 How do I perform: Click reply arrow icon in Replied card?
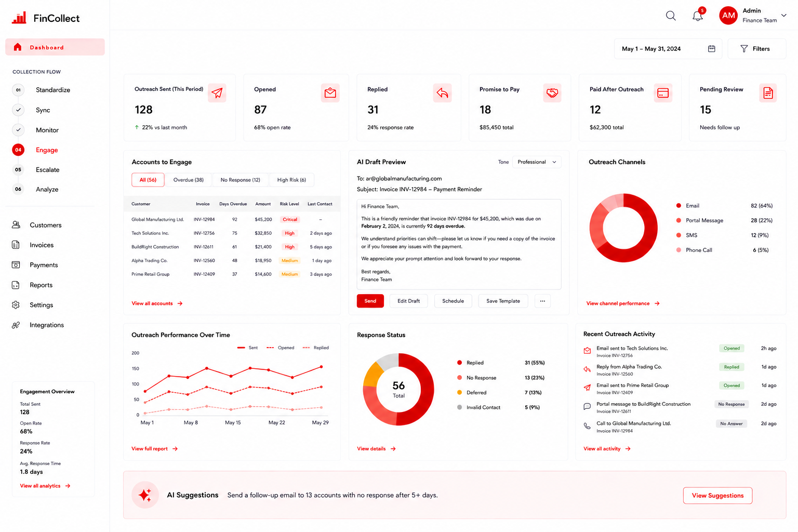pyautogui.click(x=442, y=93)
